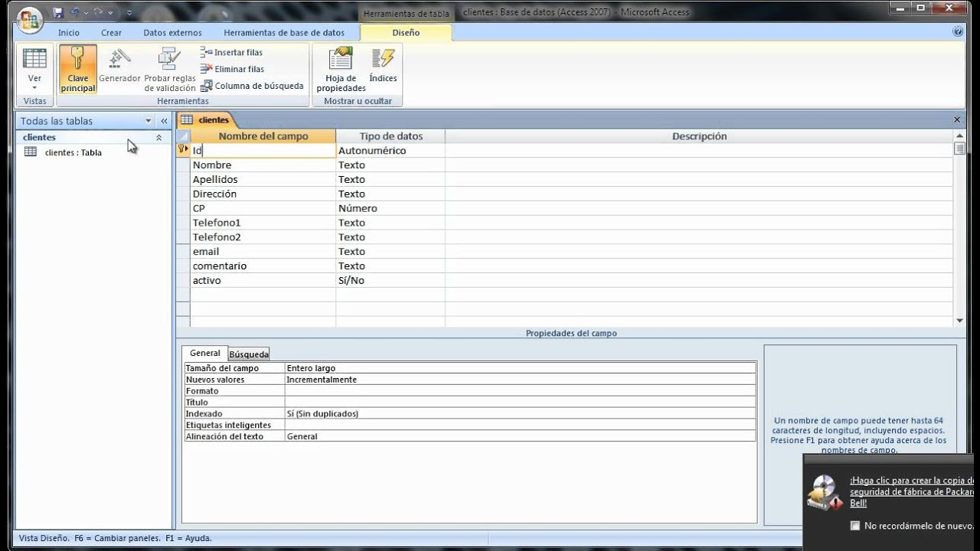The width and height of the screenshot is (980, 551).
Task: Click the Nuevos valores Incrementalmente value
Action: (x=521, y=380)
